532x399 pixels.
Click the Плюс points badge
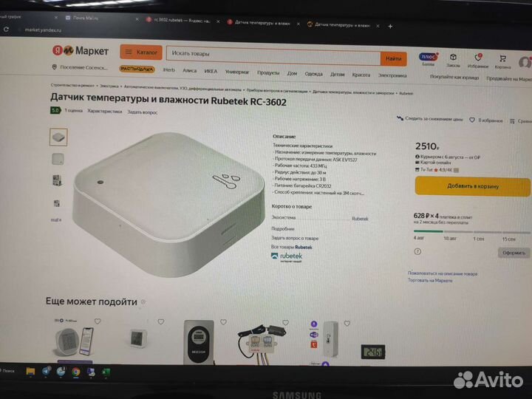(428, 58)
